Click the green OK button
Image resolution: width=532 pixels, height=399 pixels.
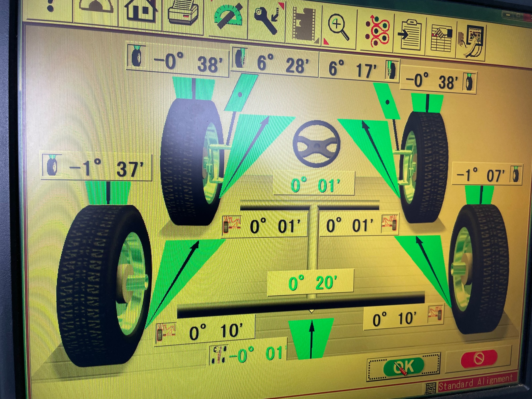pyautogui.click(x=404, y=367)
